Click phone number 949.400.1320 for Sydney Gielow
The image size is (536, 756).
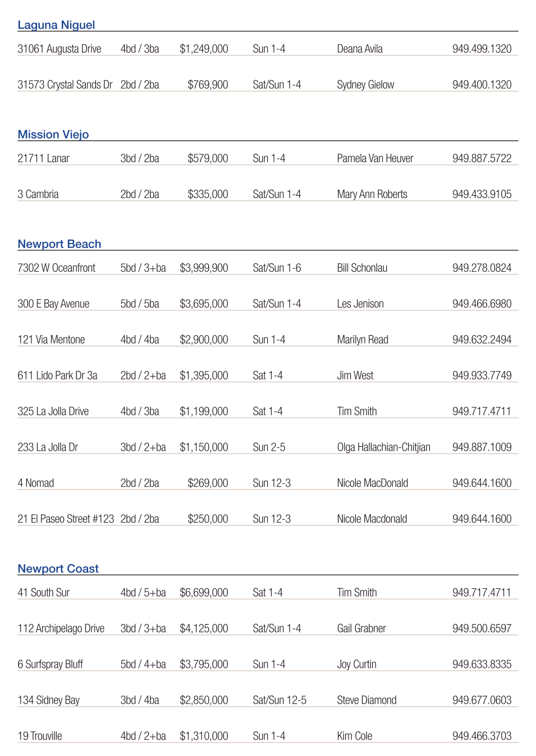tap(482, 85)
